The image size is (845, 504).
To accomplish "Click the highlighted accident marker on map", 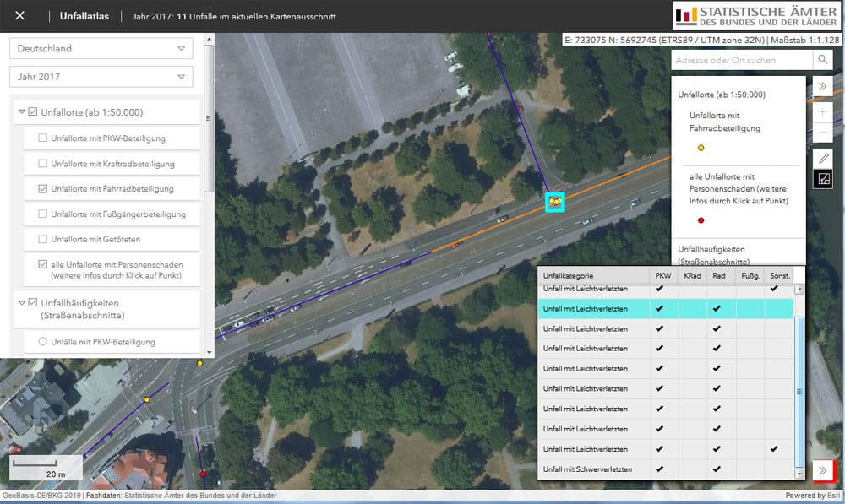I will (x=554, y=203).
